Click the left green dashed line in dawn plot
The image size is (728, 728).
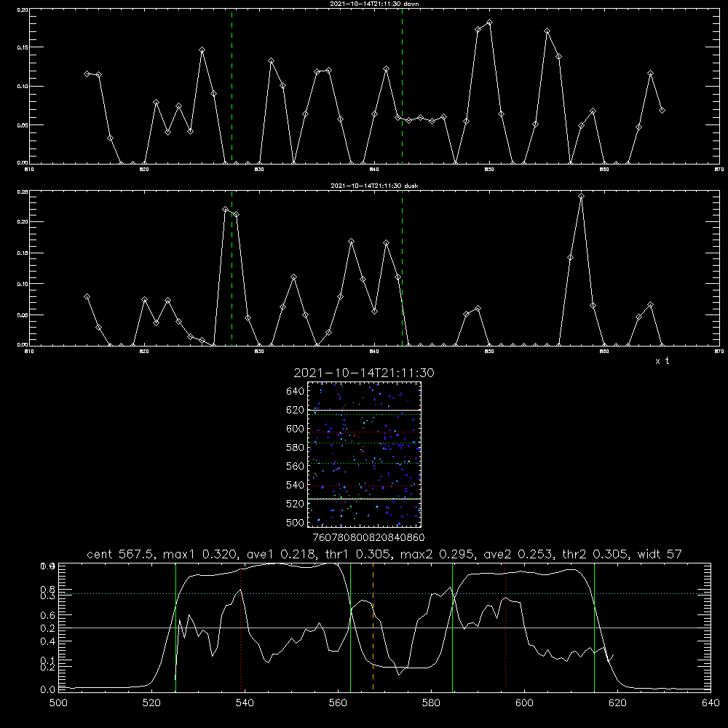pyautogui.click(x=232, y=86)
